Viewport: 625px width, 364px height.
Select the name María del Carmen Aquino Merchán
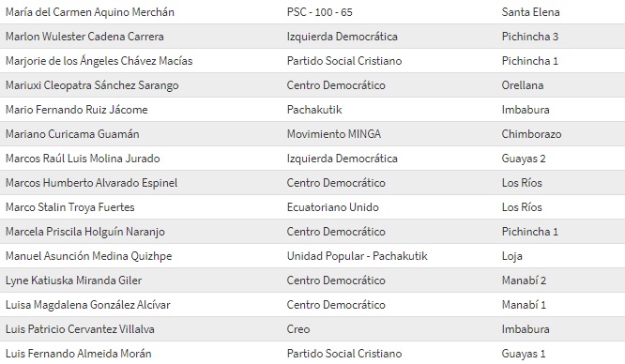pyautogui.click(x=90, y=12)
